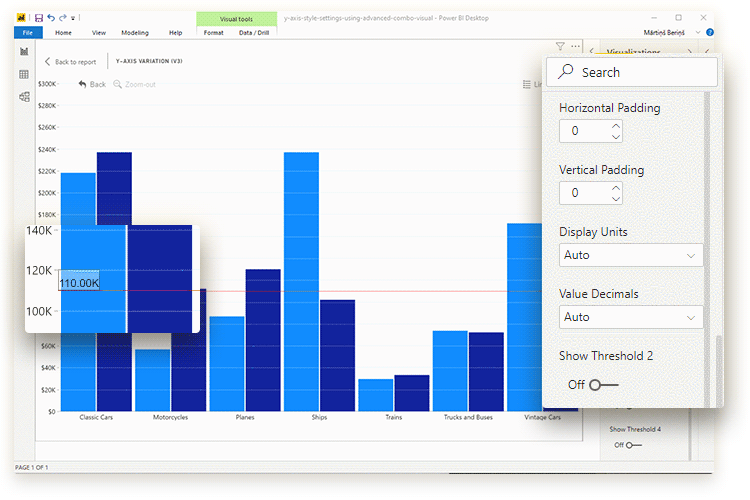Click the filter funnel icon above visual
750x500 pixels.
pos(560,46)
